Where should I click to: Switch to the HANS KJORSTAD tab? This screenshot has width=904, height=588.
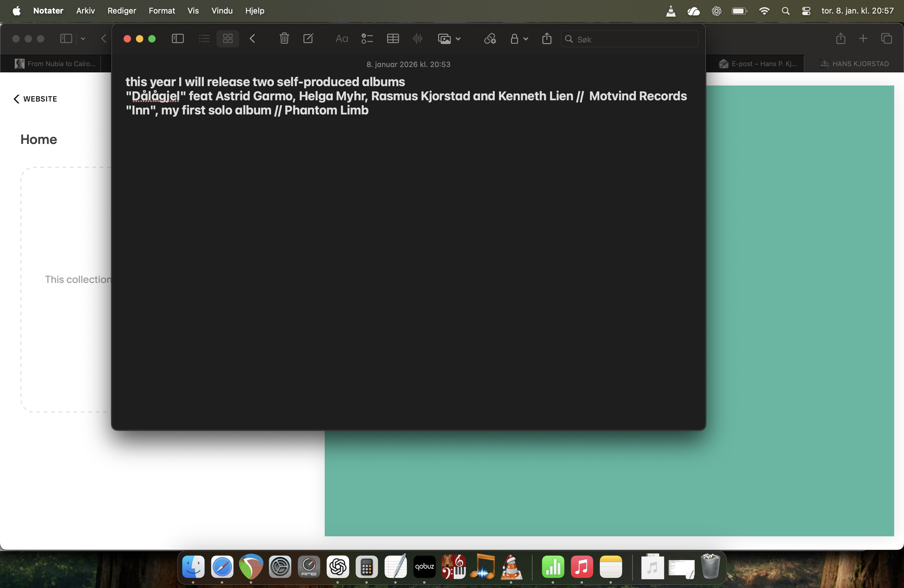point(854,64)
